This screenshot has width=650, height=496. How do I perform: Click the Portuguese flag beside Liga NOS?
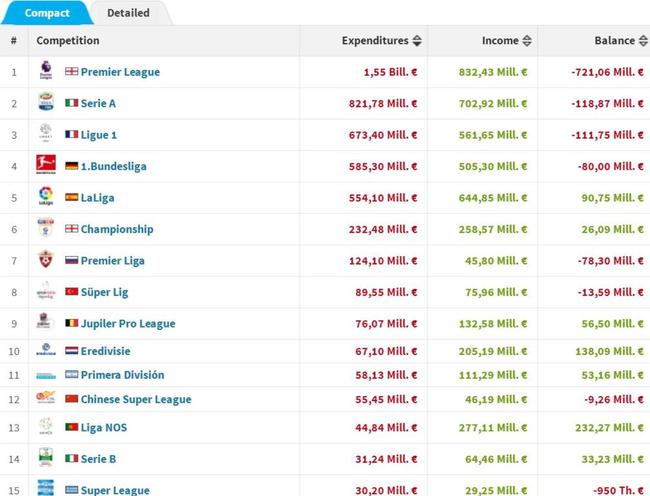pyautogui.click(x=71, y=427)
